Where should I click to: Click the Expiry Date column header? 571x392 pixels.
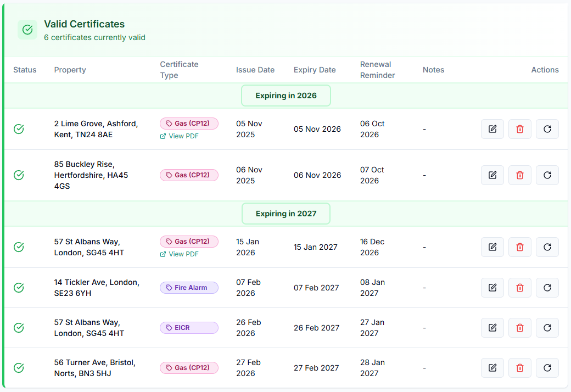(315, 70)
